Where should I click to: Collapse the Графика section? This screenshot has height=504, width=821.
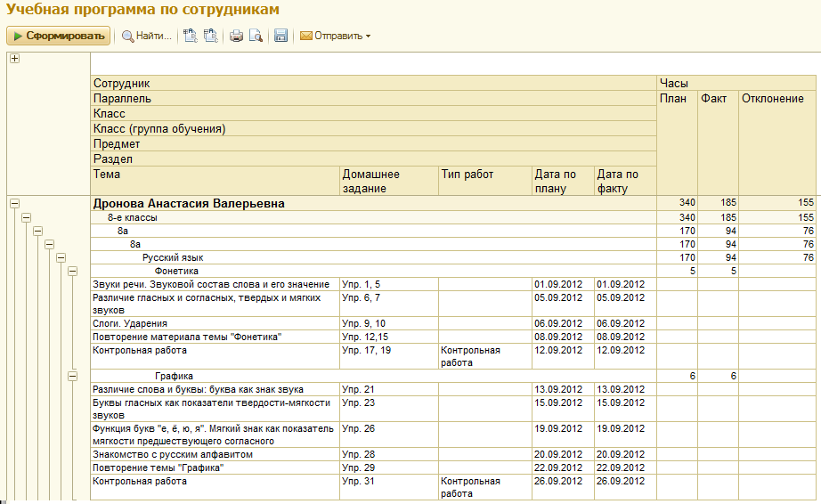[x=73, y=377]
